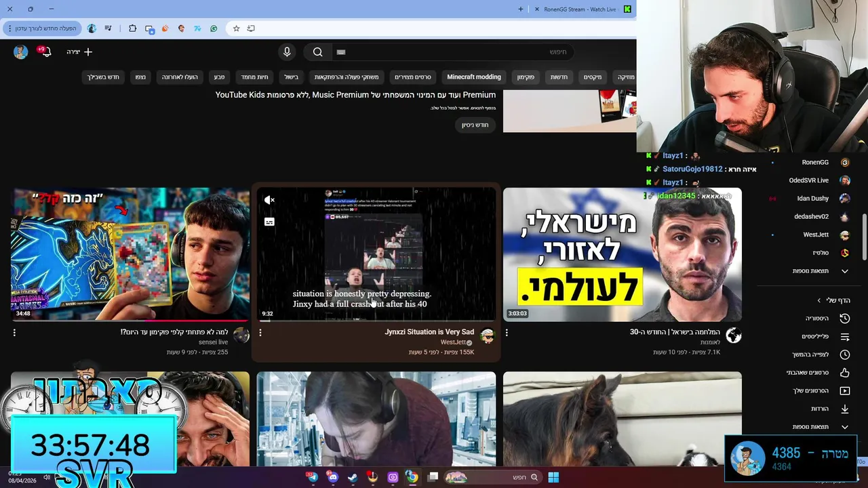Open the browser extensions puzzle icon
The image size is (868, 488).
(132, 28)
